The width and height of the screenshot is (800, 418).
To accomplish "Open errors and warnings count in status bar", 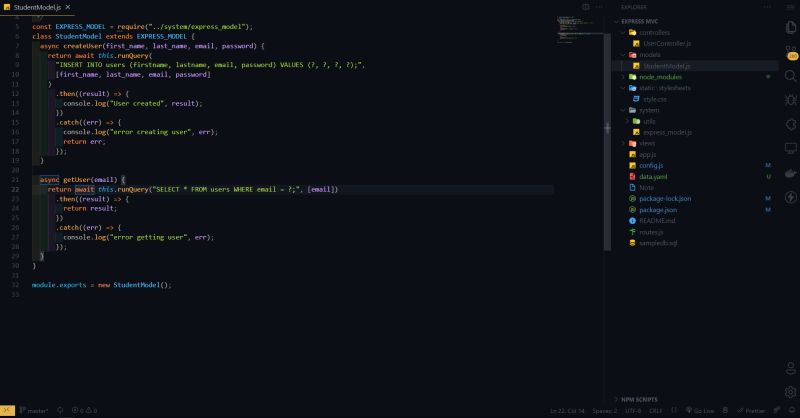I will (84, 410).
